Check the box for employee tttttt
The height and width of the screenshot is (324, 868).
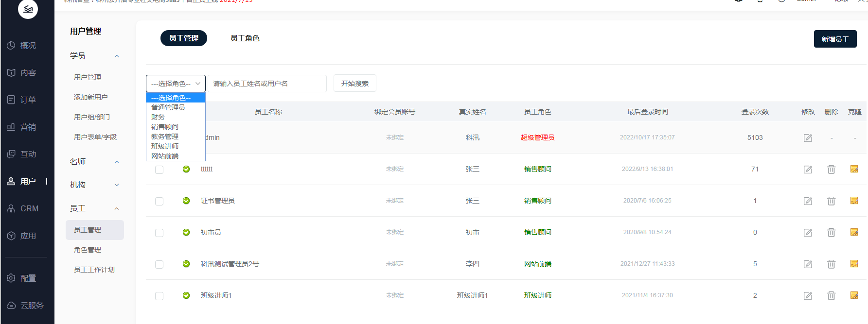coord(159,170)
